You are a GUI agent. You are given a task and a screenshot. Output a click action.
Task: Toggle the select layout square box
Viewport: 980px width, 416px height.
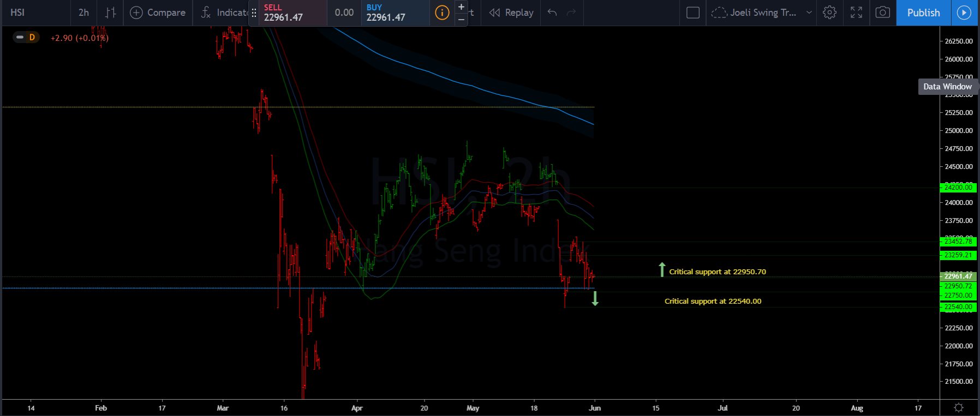(x=692, y=13)
